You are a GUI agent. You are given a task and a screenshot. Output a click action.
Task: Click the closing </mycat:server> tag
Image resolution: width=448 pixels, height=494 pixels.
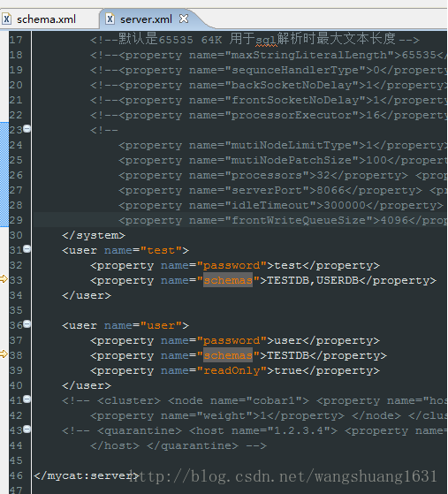(87, 475)
